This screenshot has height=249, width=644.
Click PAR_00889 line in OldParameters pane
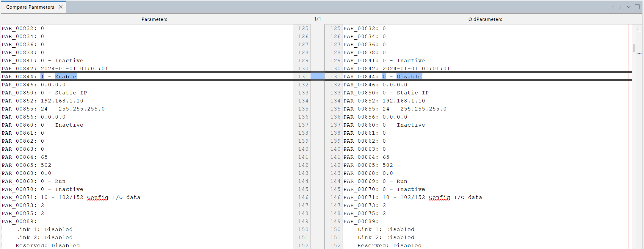[361, 221]
